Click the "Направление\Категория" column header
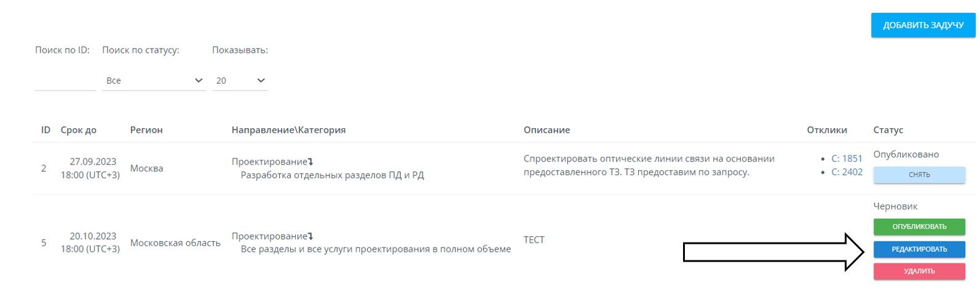This screenshot has width=980, height=304. coord(288,130)
